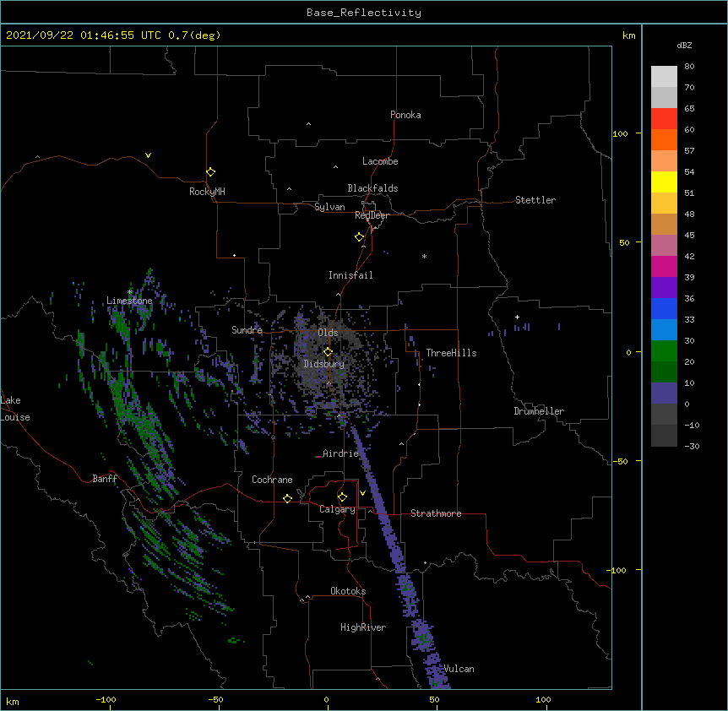Click the Sundre label
The height and width of the screenshot is (711, 728).
click(247, 330)
